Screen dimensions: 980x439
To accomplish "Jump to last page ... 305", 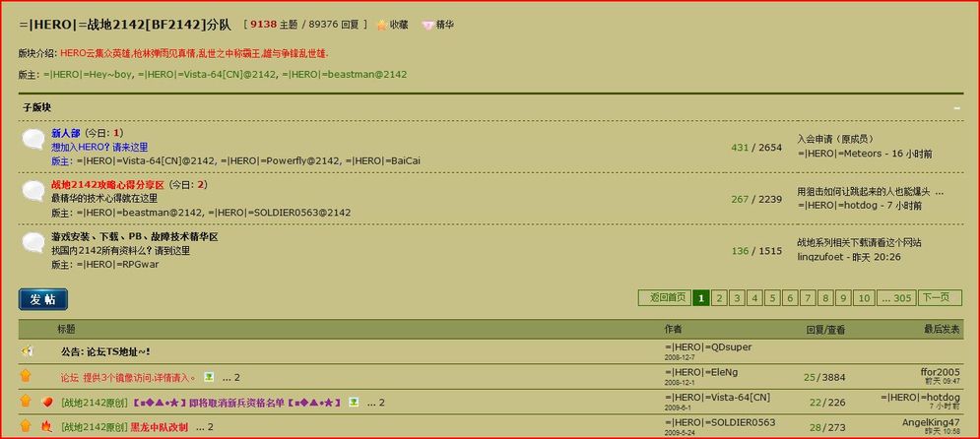I will point(896,298).
